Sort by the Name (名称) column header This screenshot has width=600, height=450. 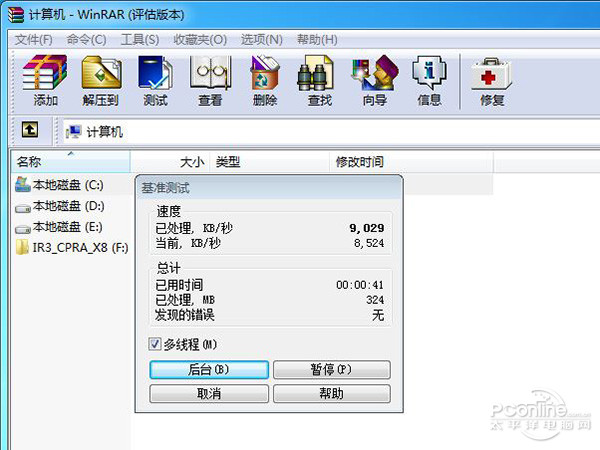coord(71,162)
